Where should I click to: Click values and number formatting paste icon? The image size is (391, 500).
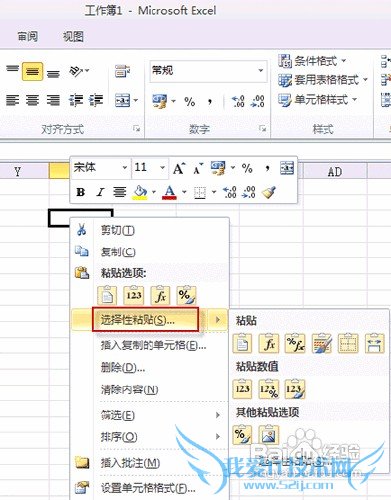tap(269, 389)
